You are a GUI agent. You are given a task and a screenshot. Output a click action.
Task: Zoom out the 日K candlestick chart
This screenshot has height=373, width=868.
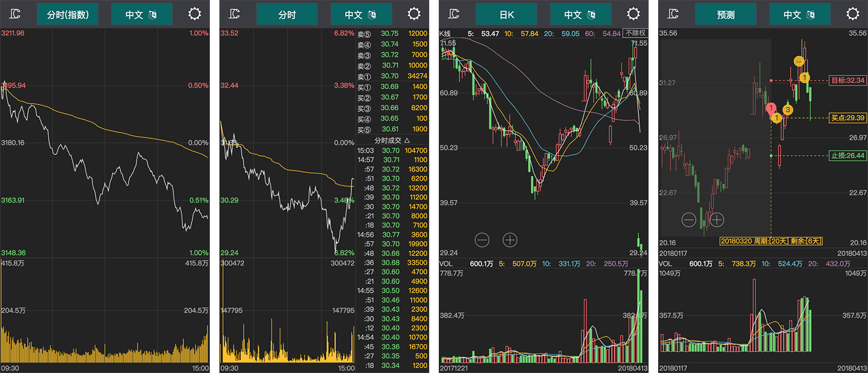pos(482,240)
